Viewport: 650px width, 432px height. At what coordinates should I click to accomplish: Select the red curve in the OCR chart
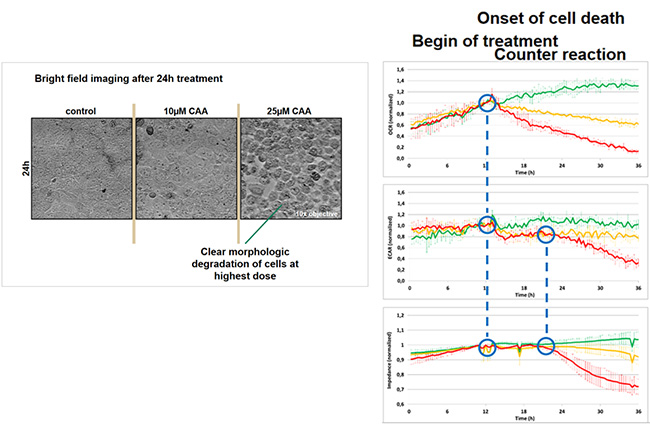coord(580,133)
